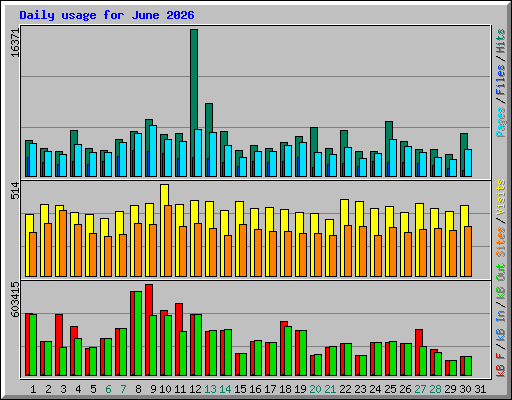Click the Visits legend label
Screen dimensions: 512x400
(x=500, y=197)
